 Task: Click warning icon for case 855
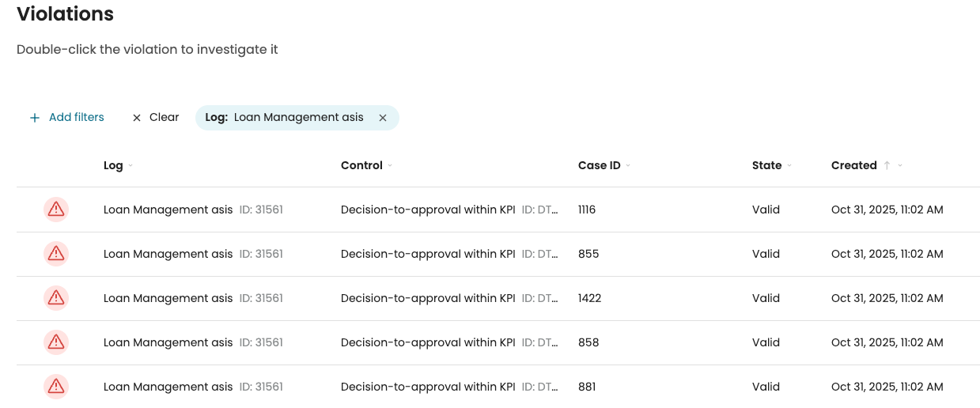click(56, 254)
